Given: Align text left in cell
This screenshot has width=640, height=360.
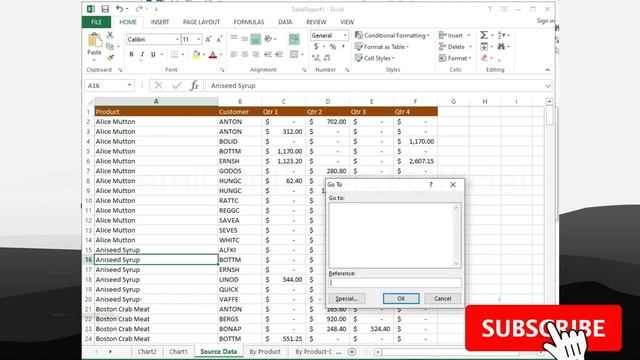Looking at the screenshot, I should (x=233, y=54).
